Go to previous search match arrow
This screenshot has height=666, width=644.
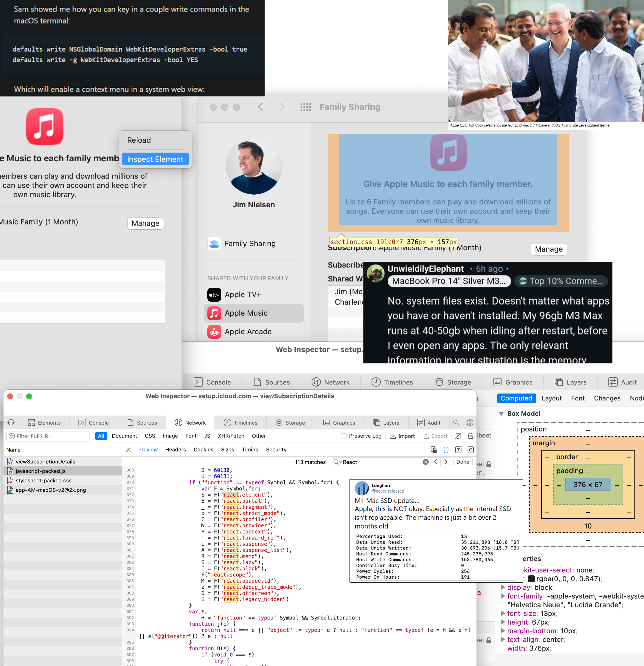click(436, 462)
